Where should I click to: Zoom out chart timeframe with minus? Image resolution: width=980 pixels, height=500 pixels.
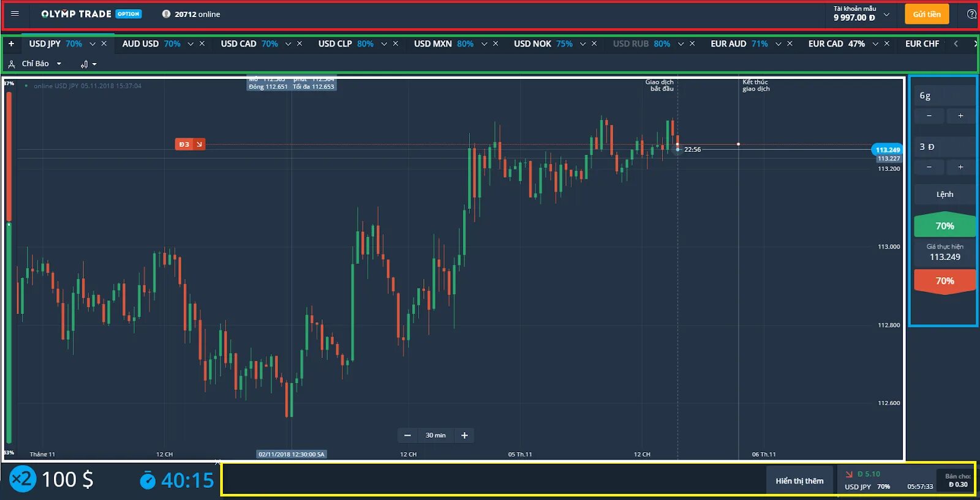[407, 435]
